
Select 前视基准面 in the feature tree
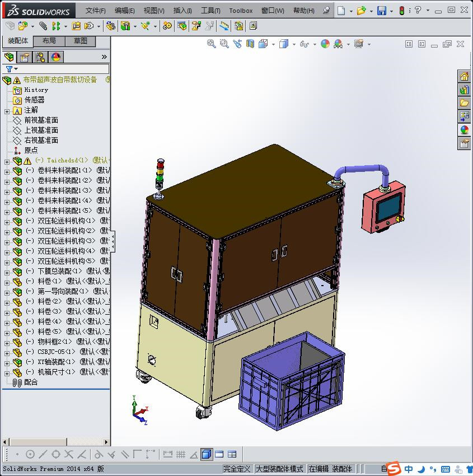pos(41,120)
